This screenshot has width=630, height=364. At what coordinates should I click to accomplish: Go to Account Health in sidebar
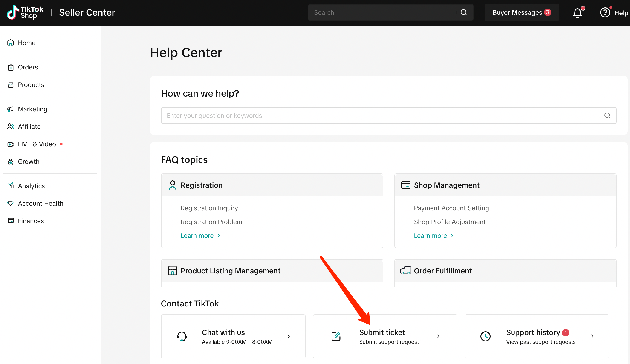pos(40,203)
